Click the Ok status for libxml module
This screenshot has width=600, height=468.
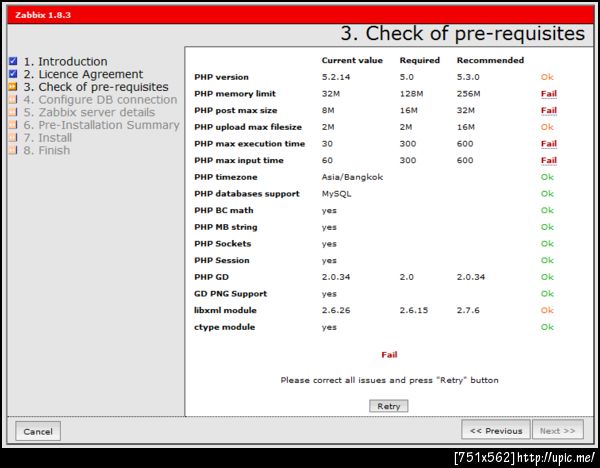[547, 310]
